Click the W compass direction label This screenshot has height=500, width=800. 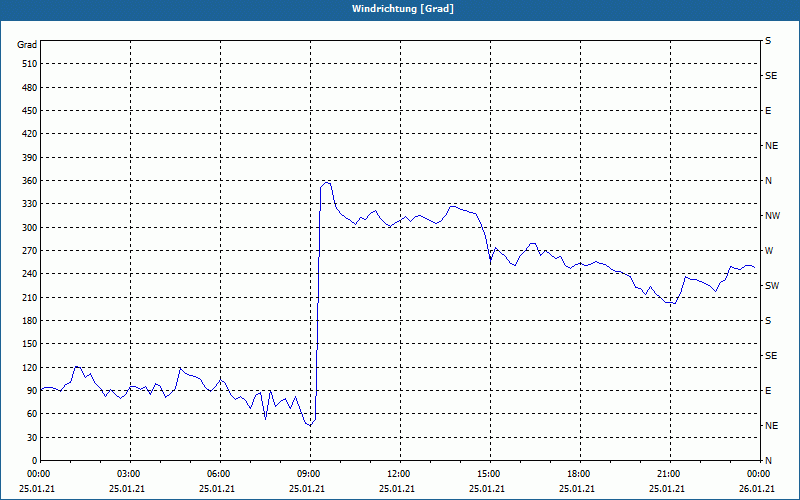[x=769, y=251]
